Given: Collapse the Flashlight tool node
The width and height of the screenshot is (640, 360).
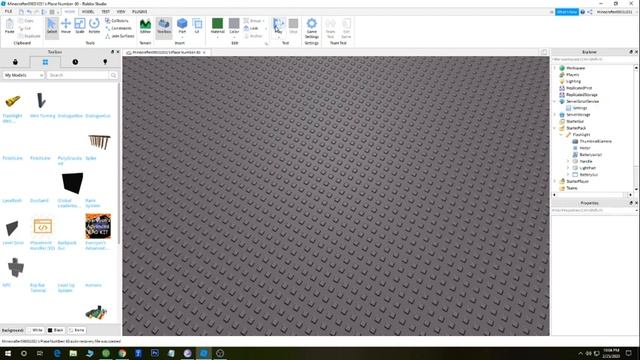Looking at the screenshot, I should click(x=561, y=135).
